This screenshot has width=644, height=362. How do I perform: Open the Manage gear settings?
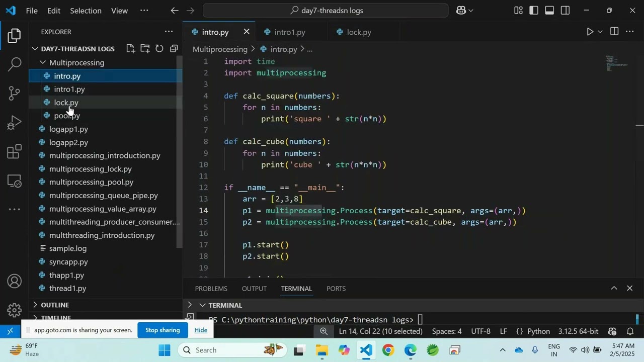14,310
